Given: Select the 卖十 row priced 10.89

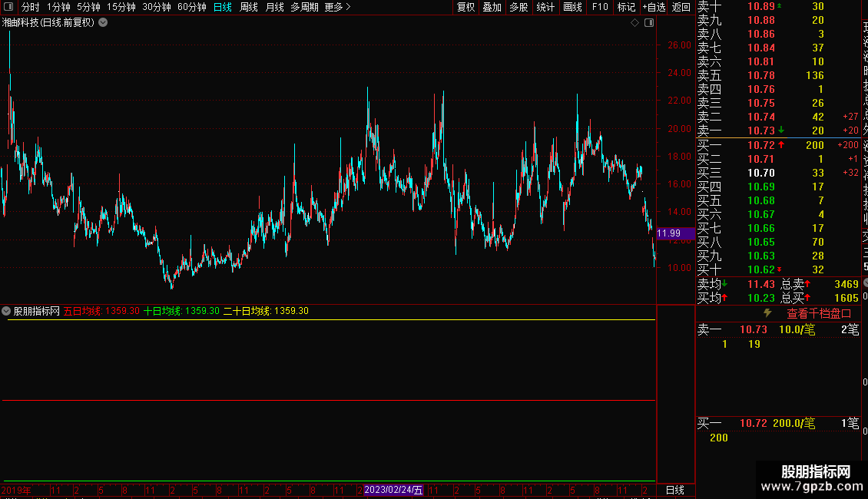Looking at the screenshot, I should [x=778, y=6].
